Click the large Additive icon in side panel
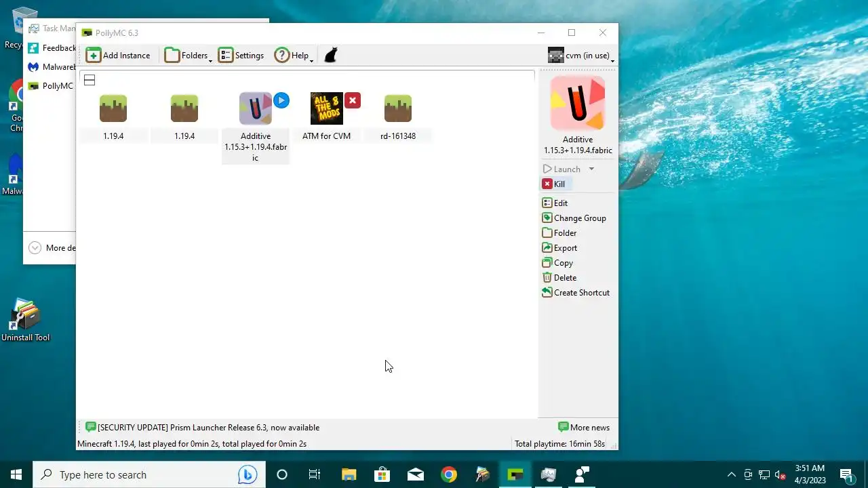 [578, 103]
